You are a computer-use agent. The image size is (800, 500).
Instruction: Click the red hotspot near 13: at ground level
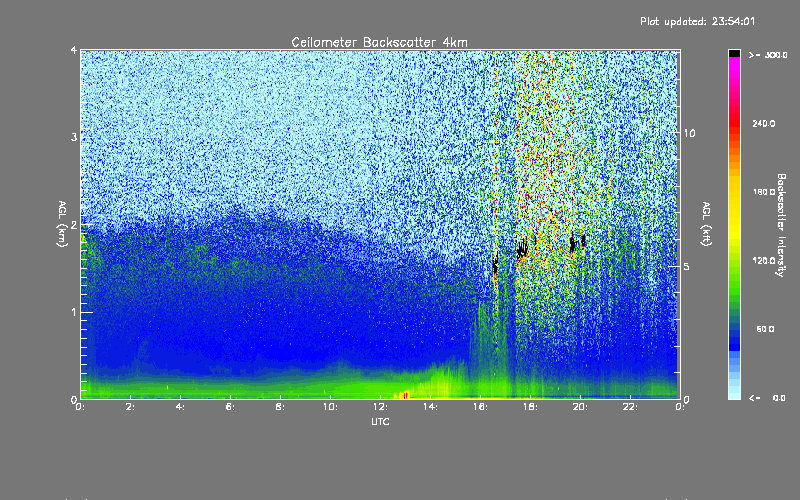pos(405,395)
